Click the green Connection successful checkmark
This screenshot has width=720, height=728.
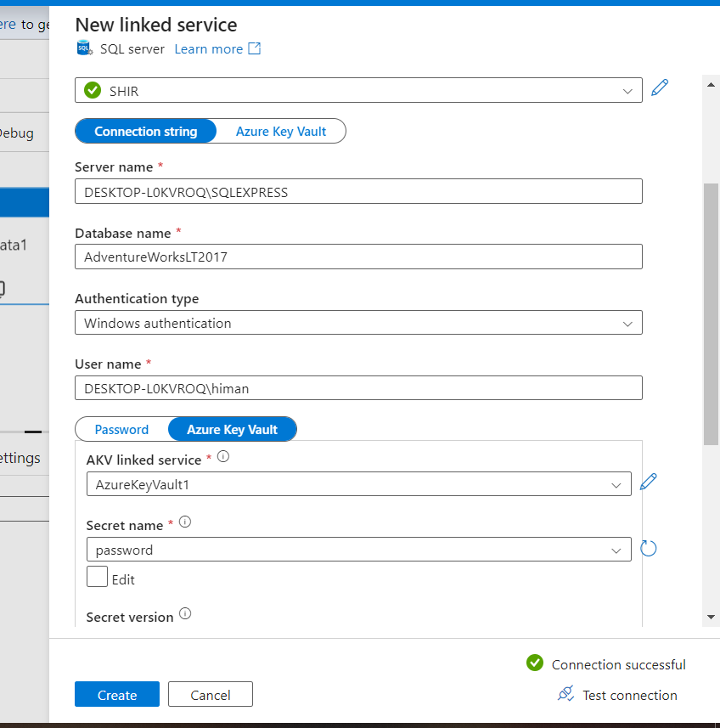535,663
